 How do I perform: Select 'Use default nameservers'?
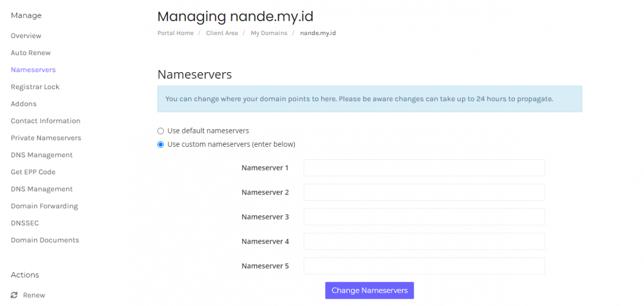pyautogui.click(x=160, y=131)
